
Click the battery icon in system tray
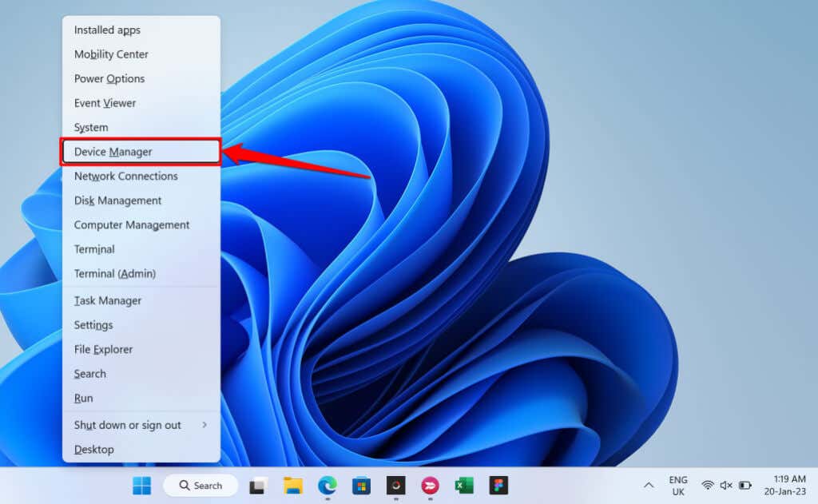(745, 485)
